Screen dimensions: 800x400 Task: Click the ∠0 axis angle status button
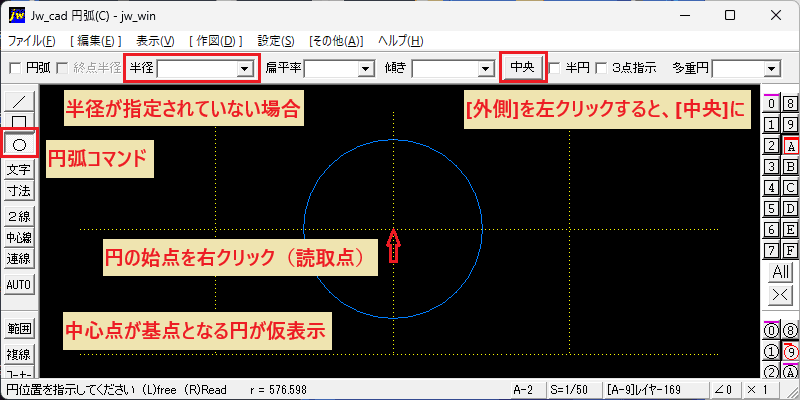(x=723, y=390)
